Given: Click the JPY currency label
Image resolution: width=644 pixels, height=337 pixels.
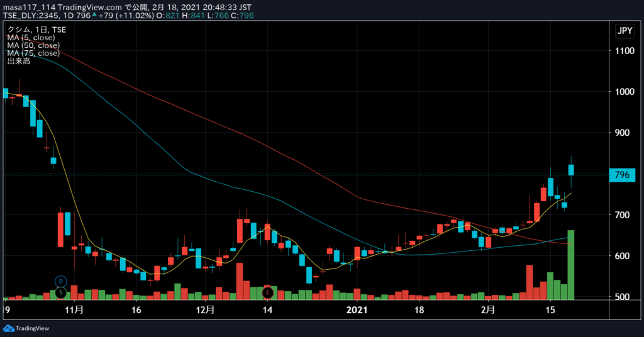Looking at the screenshot, I should [625, 31].
